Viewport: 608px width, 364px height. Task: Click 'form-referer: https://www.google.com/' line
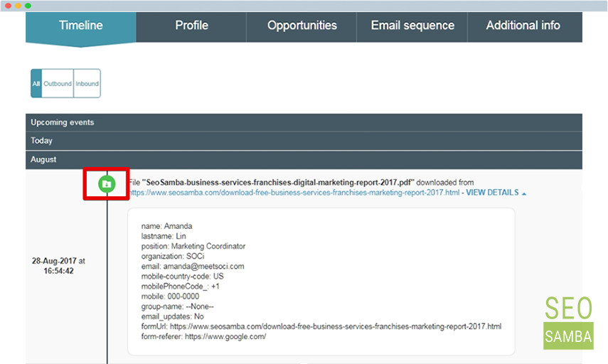tap(203, 336)
